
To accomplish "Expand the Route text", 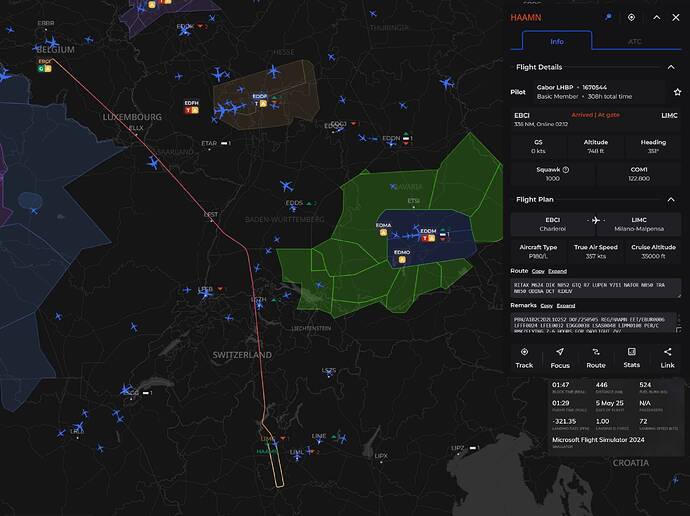I will coord(558,271).
